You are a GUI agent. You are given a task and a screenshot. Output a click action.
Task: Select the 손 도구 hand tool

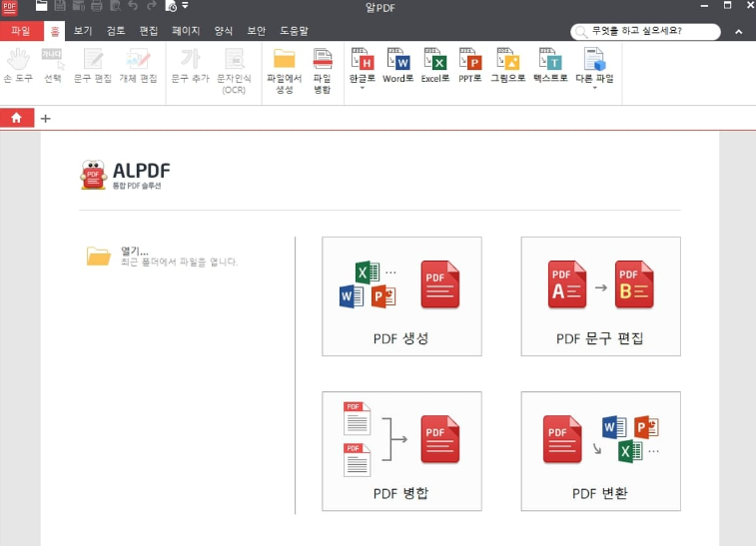click(x=18, y=66)
